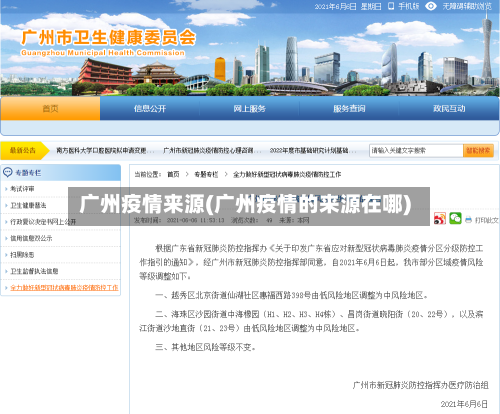
Task: Open the 首页 navigation tab
Action: click(50, 108)
